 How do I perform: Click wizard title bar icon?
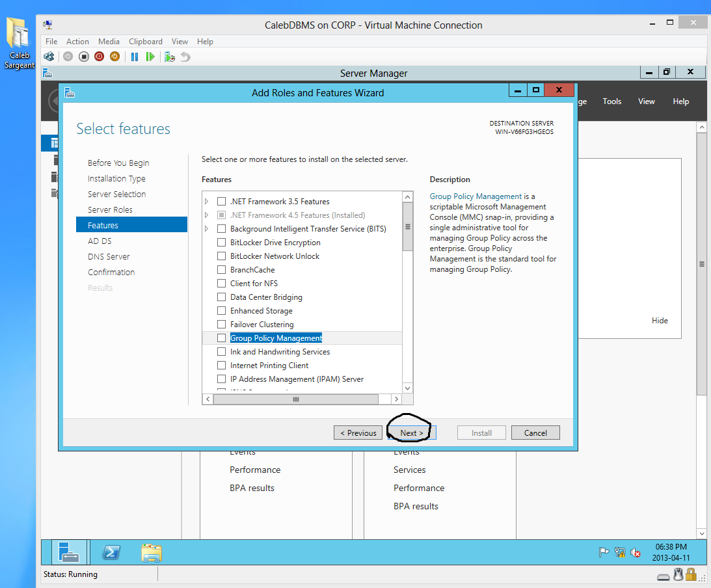coord(70,92)
